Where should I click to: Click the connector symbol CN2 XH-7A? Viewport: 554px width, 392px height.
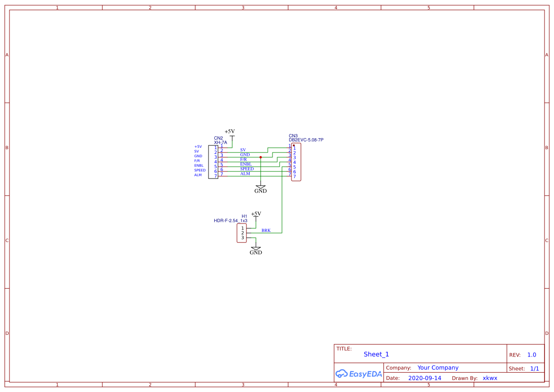pyautogui.click(x=213, y=161)
